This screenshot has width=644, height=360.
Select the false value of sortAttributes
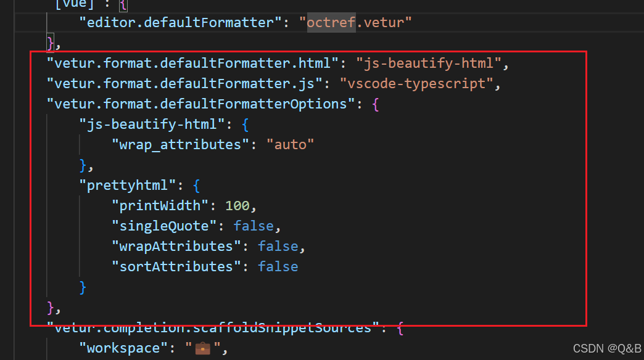[278, 266]
